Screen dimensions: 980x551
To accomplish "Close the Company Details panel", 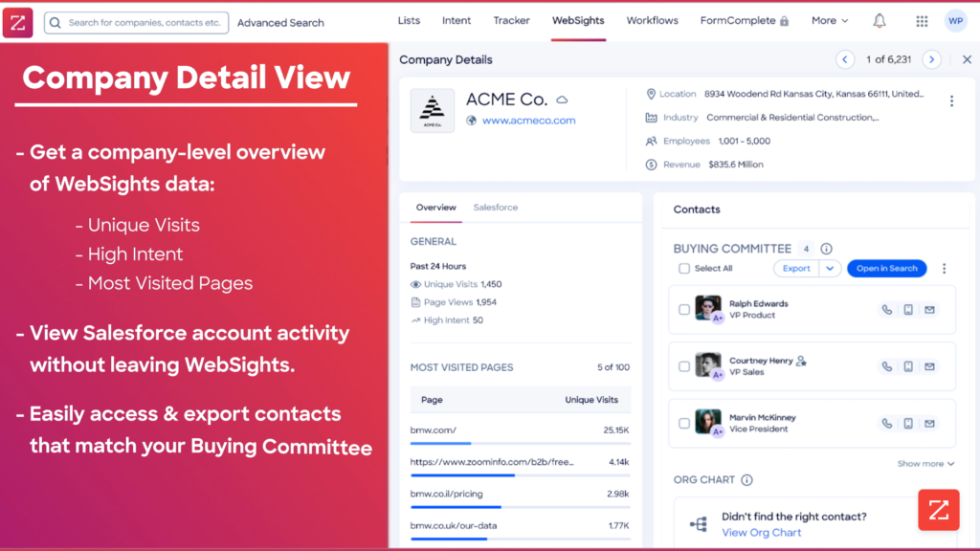I will (x=967, y=59).
